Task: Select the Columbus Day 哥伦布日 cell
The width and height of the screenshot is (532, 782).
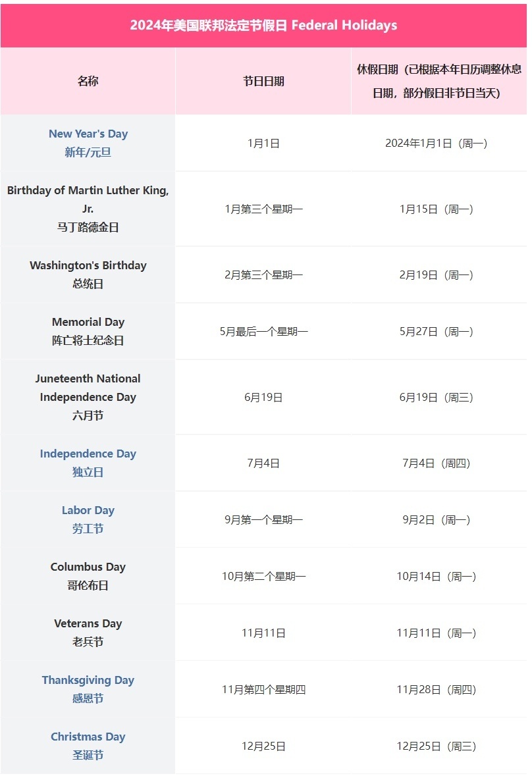Action: coord(88,576)
